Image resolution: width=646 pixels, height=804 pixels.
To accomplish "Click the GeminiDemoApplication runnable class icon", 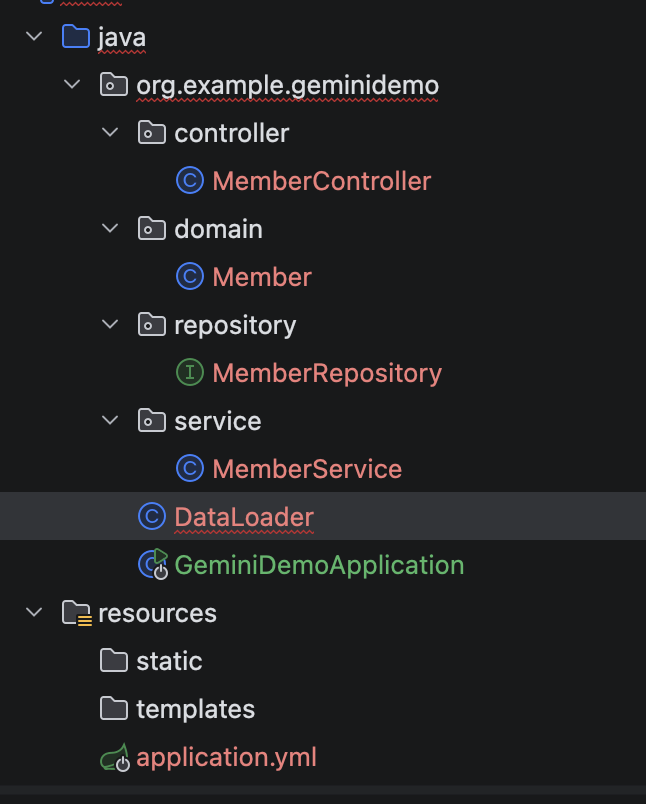I will 152,565.
